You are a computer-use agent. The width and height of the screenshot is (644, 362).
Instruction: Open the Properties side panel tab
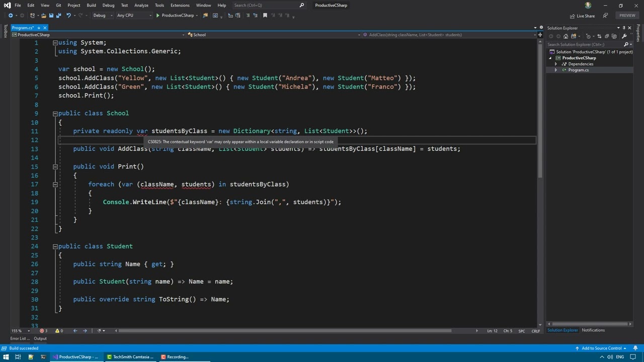coord(638,33)
